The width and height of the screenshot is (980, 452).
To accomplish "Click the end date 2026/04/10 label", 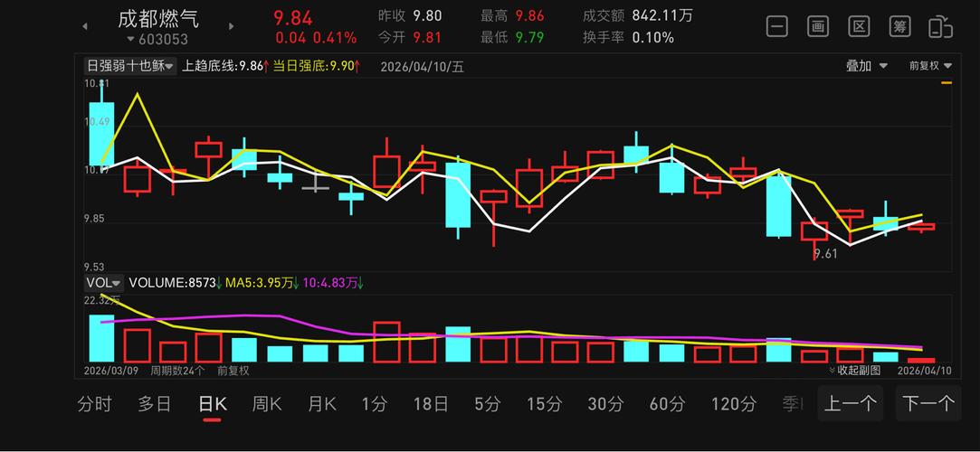I will pyautogui.click(x=925, y=371).
